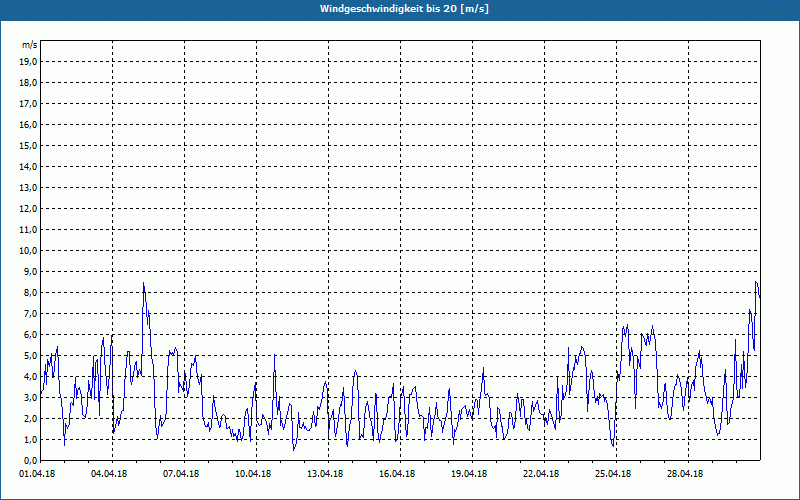Select the 3,0 y-axis label
Viewport: 800px width, 500px height.
point(31,397)
